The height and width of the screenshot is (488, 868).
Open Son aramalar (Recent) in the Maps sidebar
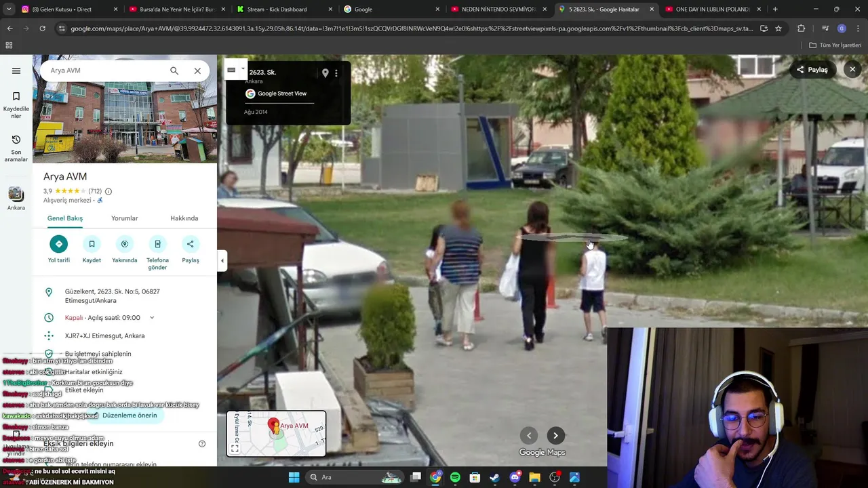[16, 148]
